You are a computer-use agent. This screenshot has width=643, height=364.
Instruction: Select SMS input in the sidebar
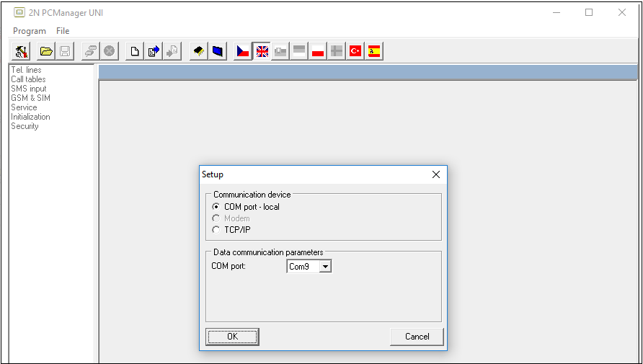(x=29, y=89)
